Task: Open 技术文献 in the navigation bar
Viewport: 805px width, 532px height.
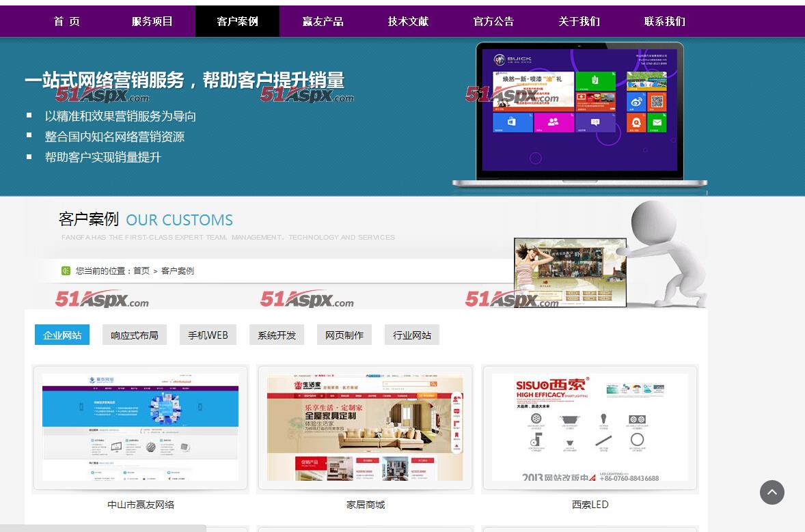Action: click(408, 22)
